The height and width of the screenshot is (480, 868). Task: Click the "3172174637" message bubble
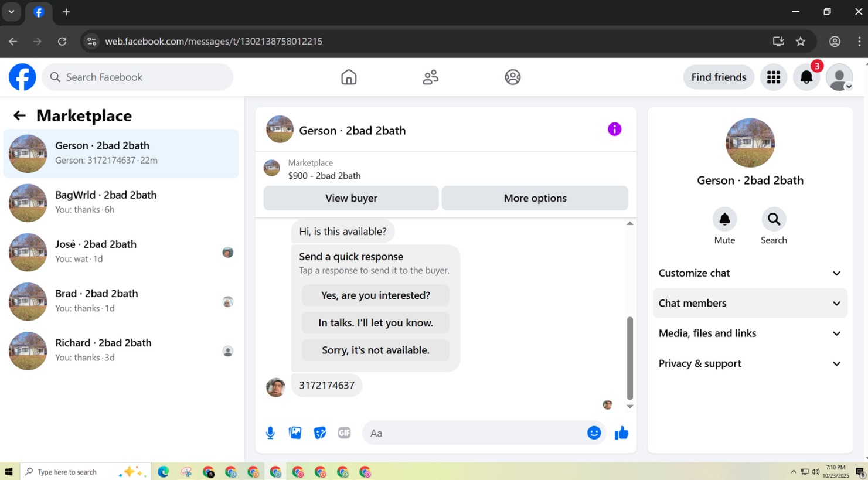(x=326, y=386)
